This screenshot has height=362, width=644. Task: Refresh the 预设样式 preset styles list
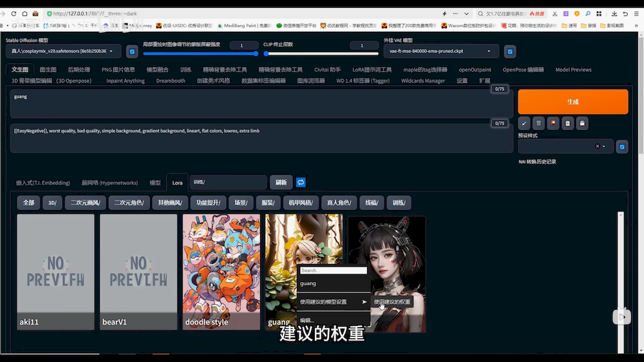[x=621, y=147]
